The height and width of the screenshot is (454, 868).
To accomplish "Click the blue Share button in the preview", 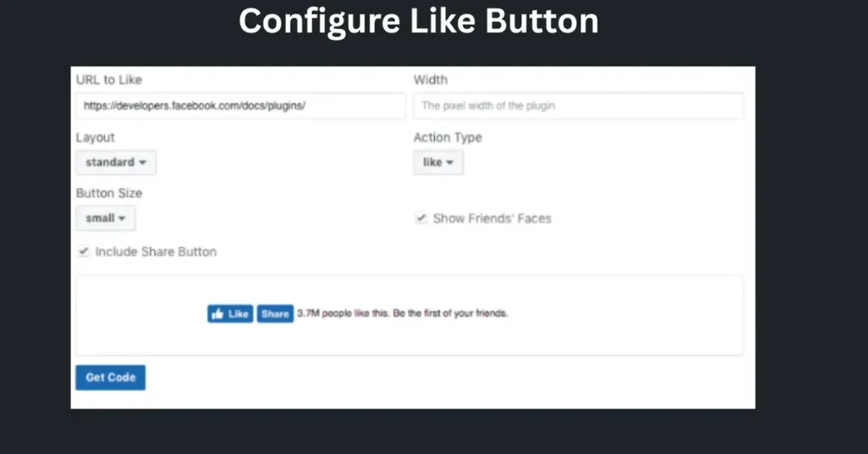I will pos(275,314).
